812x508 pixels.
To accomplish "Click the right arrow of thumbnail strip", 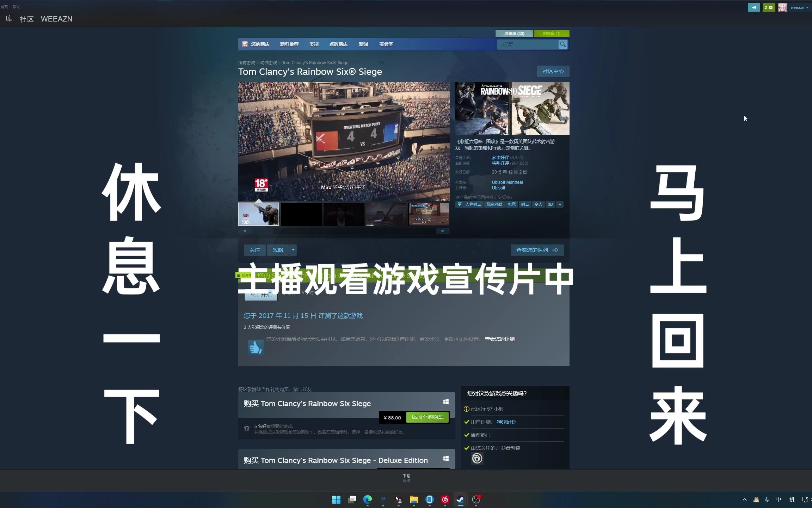I will (443, 231).
